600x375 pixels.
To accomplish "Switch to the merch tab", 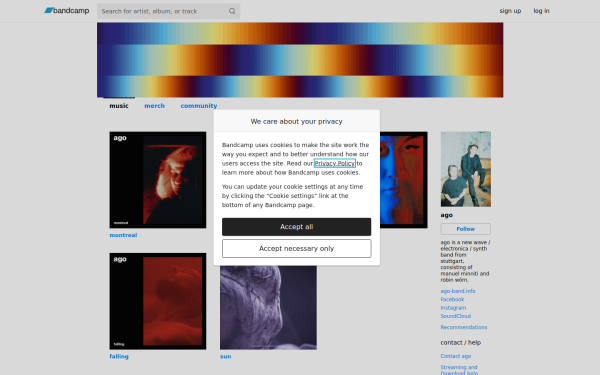I will tap(154, 106).
